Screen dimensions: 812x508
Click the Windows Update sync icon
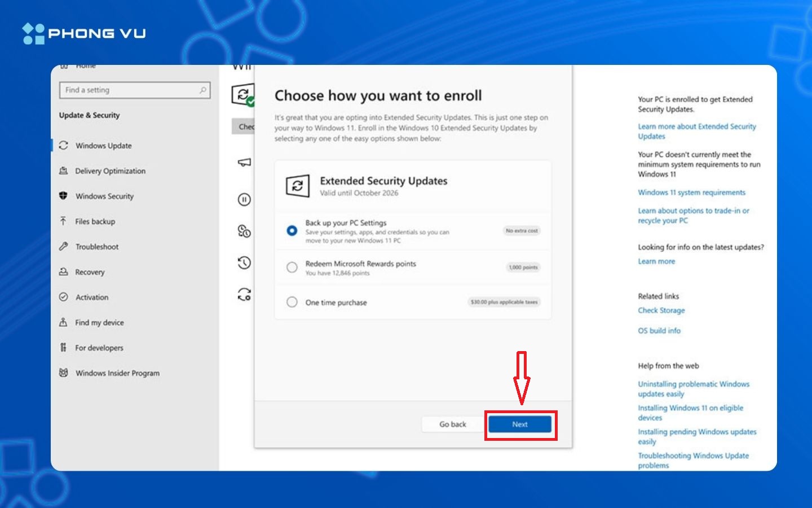[63, 145]
